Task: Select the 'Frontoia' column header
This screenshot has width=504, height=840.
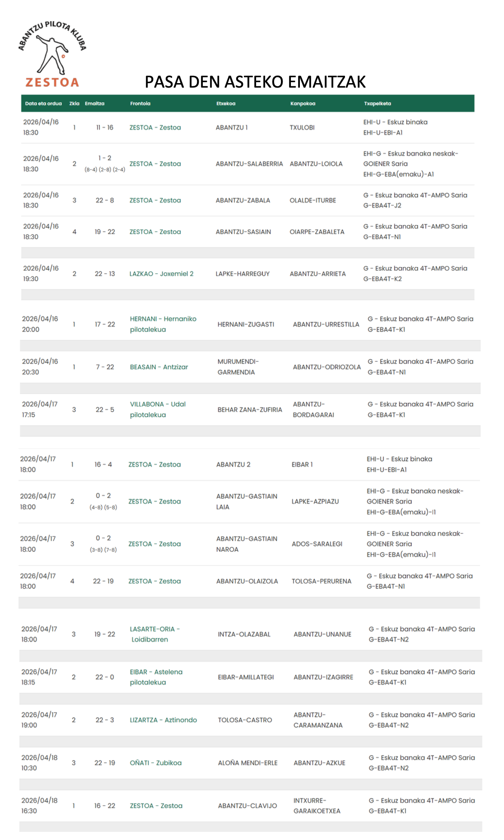Action: 140,103
